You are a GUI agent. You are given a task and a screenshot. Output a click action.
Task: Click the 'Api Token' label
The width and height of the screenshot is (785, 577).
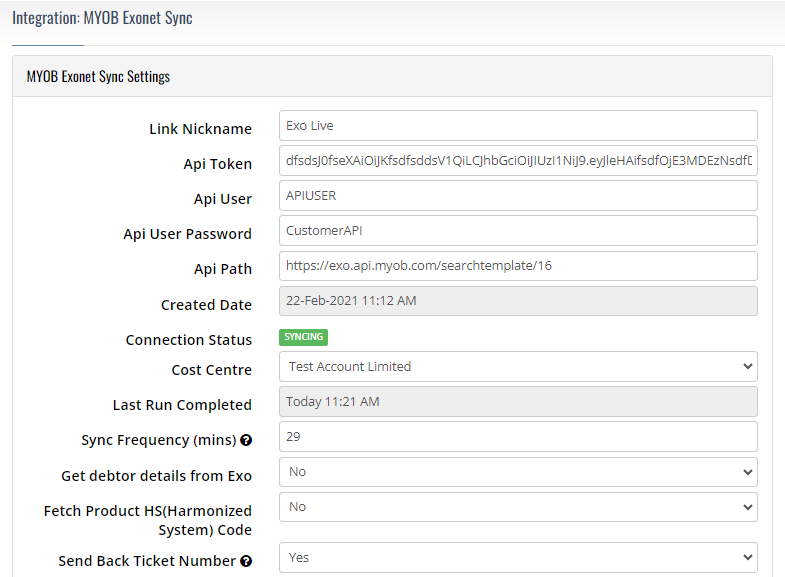(x=217, y=164)
